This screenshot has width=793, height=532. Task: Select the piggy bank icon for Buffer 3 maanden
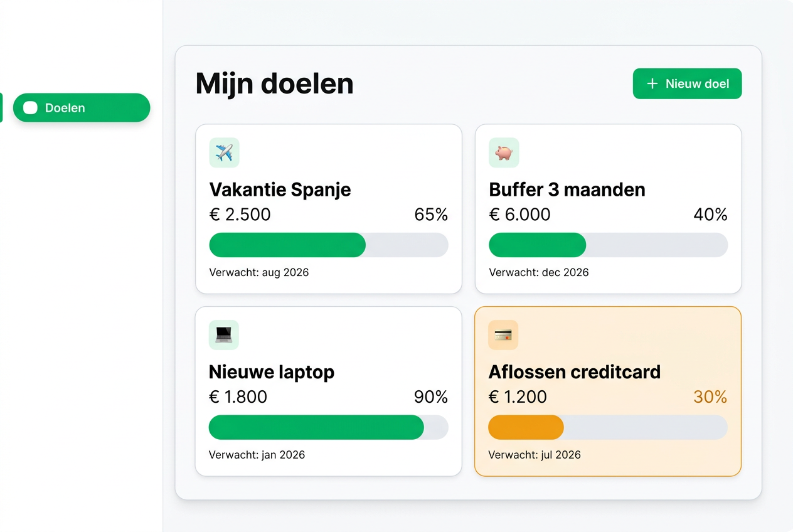point(504,152)
